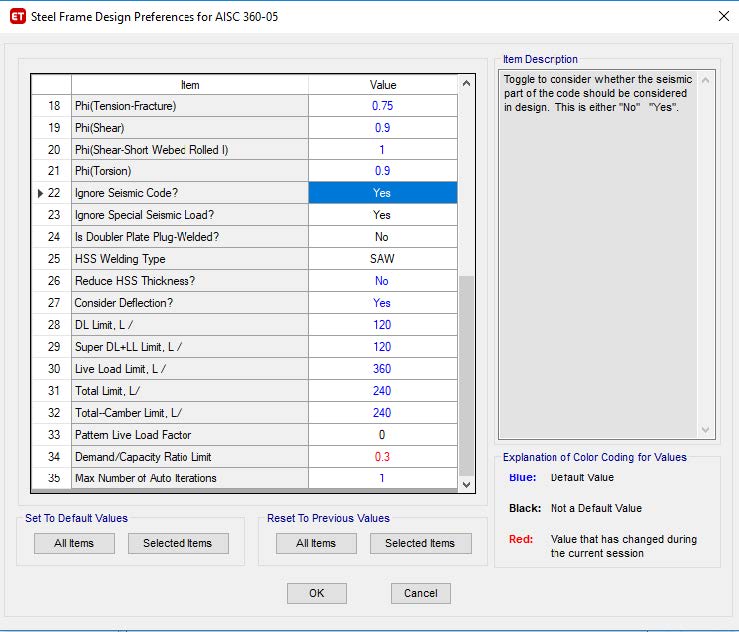Click row 22 current-row arrow indicator

pos(40,193)
